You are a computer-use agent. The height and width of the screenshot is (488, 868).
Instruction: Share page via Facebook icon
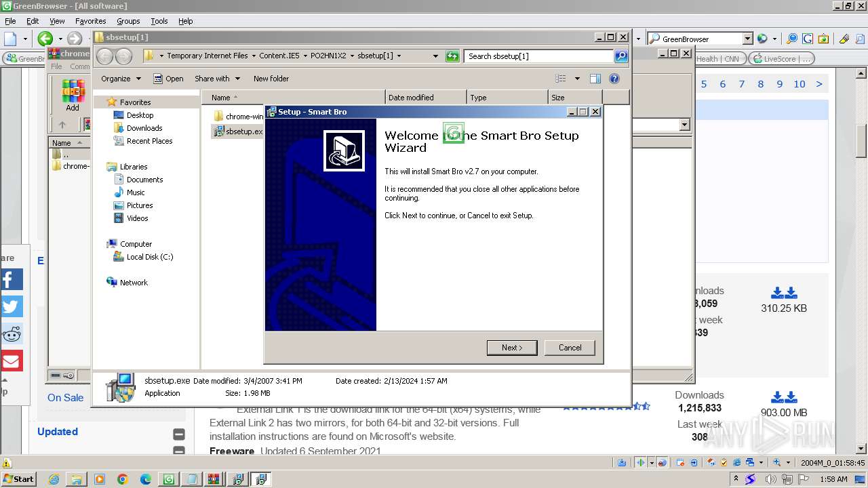[12, 279]
